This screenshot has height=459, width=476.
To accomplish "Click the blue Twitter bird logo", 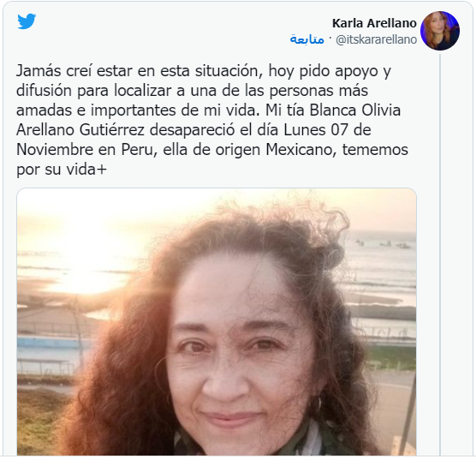I will coord(27,21).
